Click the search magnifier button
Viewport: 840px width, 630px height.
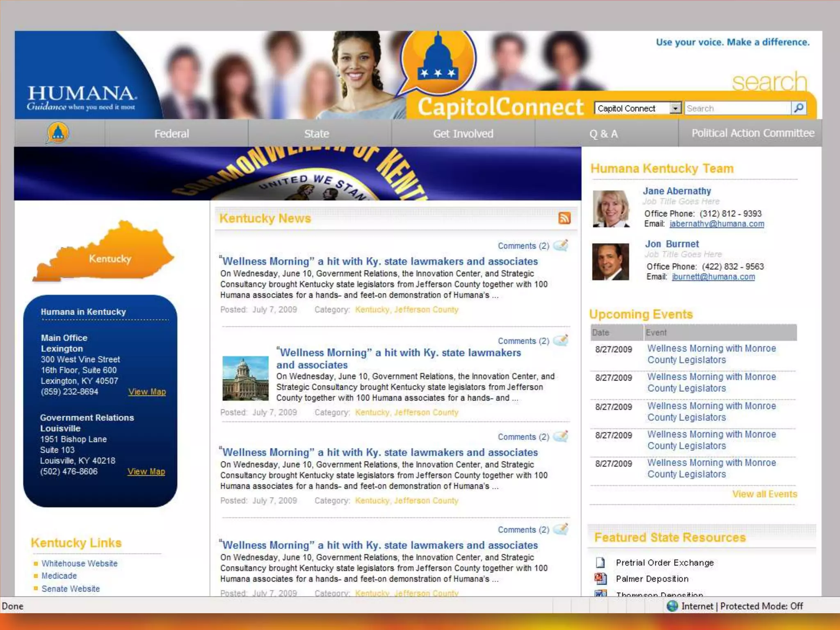(799, 108)
